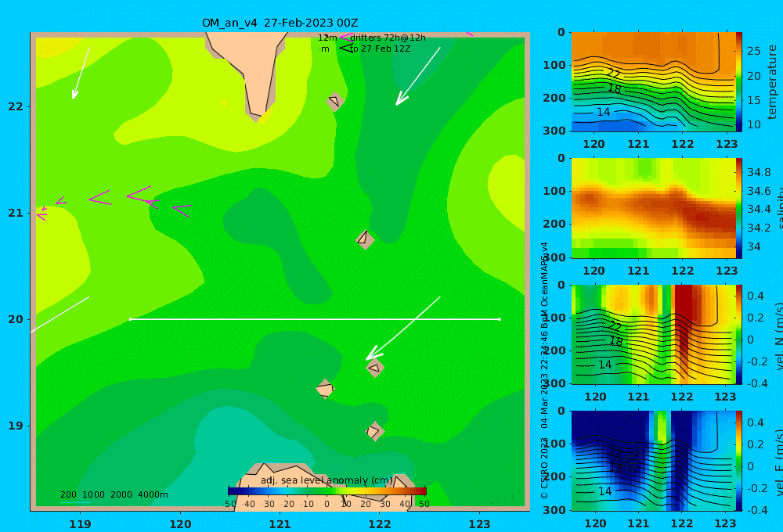Open the salinity depth section panel

[654, 208]
